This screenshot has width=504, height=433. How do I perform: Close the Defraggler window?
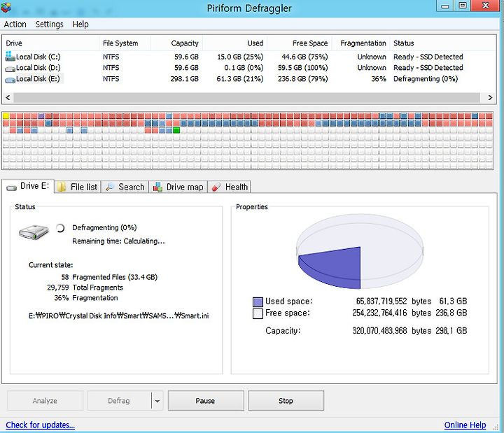pyautogui.click(x=486, y=6)
